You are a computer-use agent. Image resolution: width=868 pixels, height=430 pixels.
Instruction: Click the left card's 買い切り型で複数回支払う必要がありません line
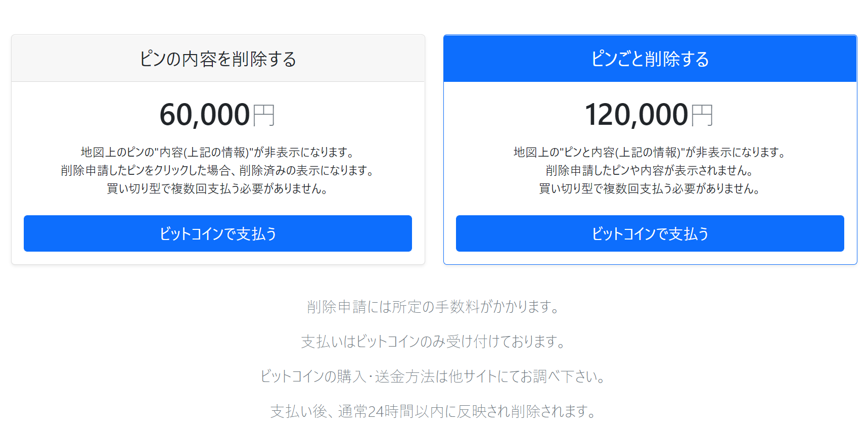click(218, 188)
